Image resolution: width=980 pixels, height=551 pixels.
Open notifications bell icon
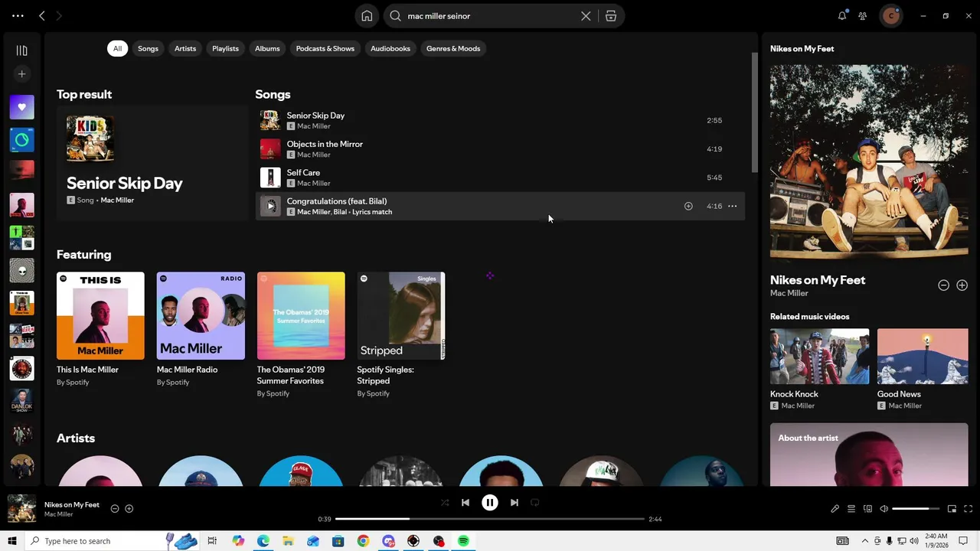(842, 15)
